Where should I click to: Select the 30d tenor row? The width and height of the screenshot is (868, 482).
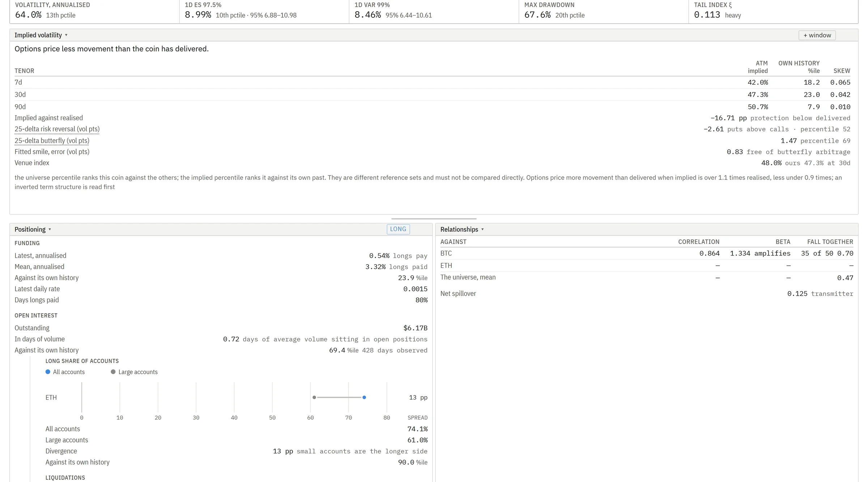(x=433, y=94)
